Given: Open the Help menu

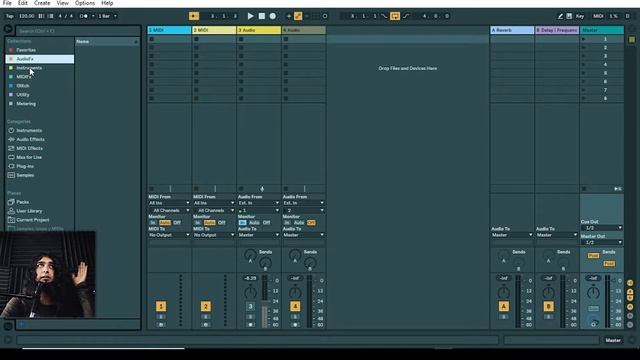Looking at the screenshot, I should [107, 3].
